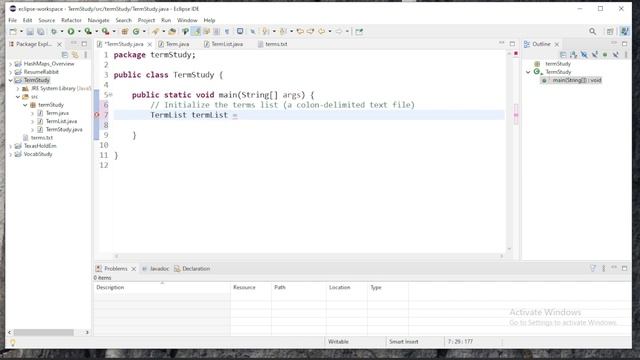Open dropdown arrow next to Debug icon
This screenshot has width=640, height=360.
pyautogui.click(x=62, y=31)
